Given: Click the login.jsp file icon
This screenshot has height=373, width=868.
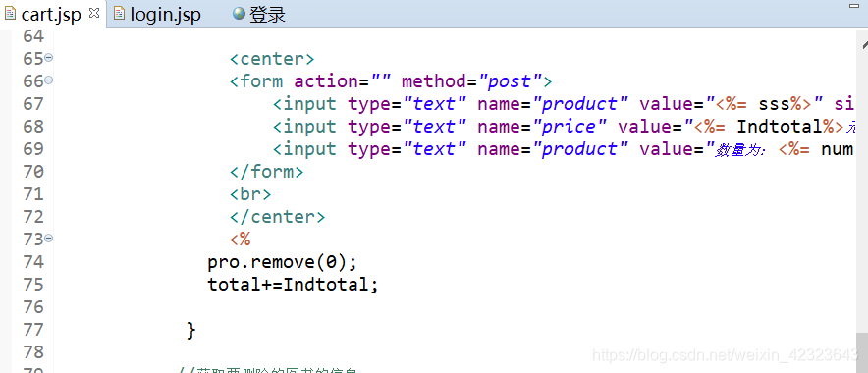Looking at the screenshot, I should 119,14.
